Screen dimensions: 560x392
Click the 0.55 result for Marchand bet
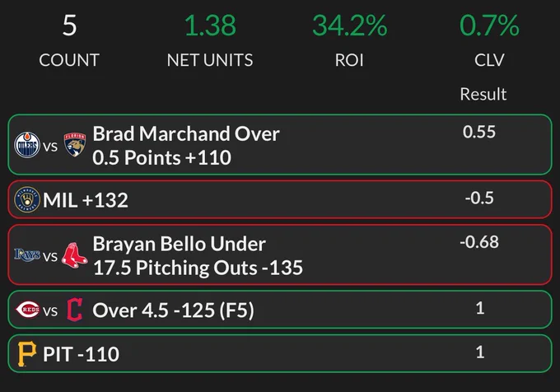point(479,132)
